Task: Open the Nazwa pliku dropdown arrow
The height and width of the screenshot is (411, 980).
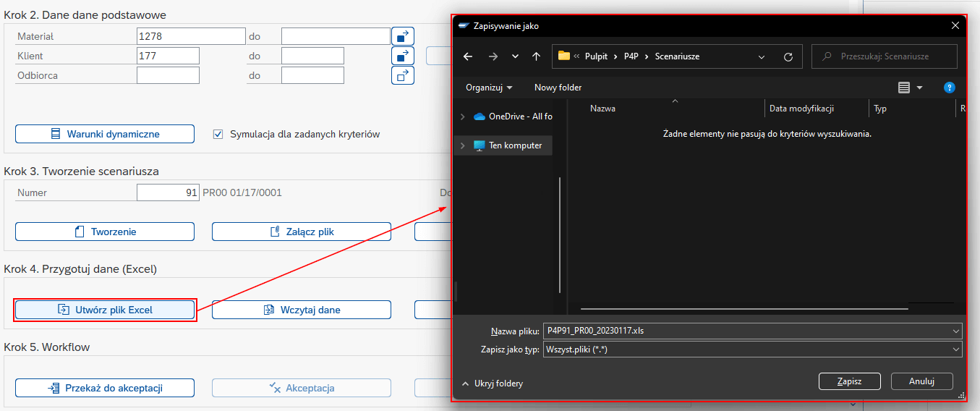Action: [956, 331]
